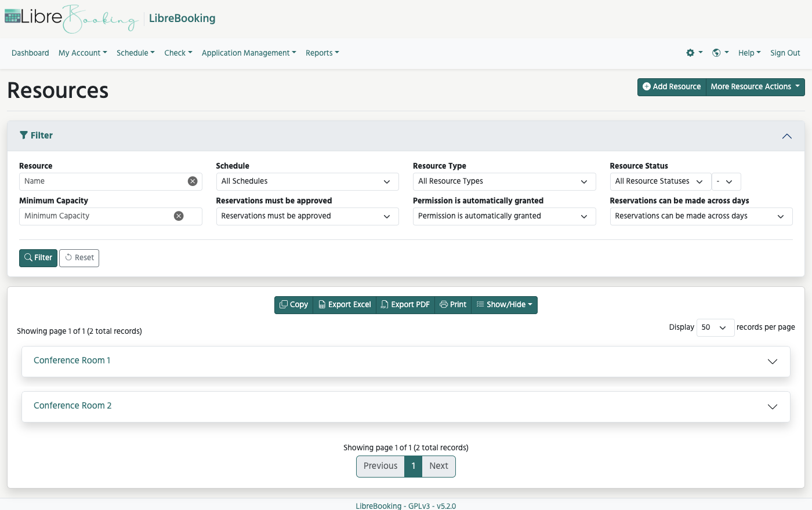Open Reservations must be approved dropdown

tap(307, 216)
